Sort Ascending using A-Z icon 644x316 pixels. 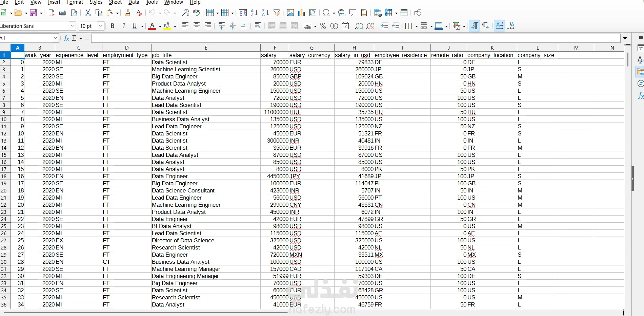click(x=254, y=13)
